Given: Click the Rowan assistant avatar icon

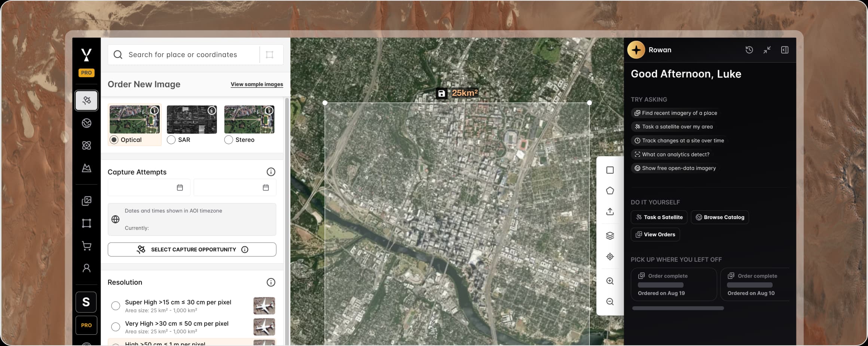Looking at the screenshot, I should 636,50.
